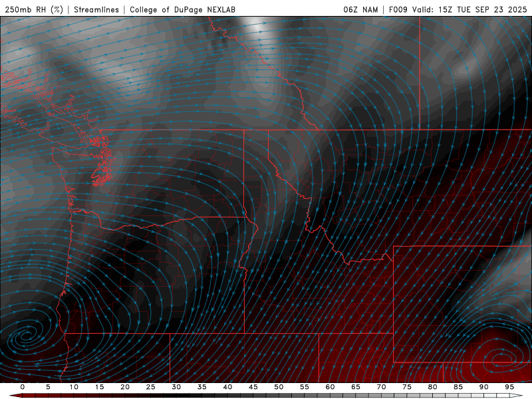The width and height of the screenshot is (532, 399).
Task: Click the 75 label on the color scale
Action: point(407,387)
